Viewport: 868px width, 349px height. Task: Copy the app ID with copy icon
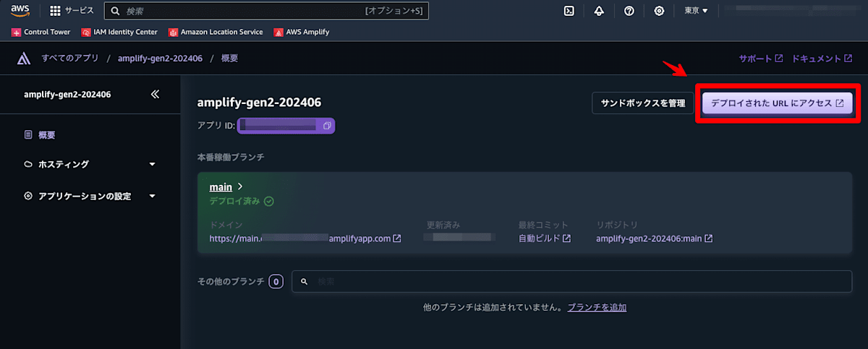coord(327,126)
